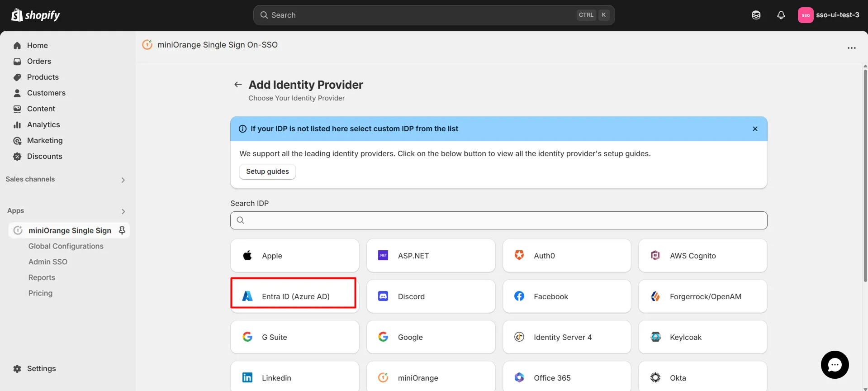Select miniOrange Single Sign app

point(70,230)
